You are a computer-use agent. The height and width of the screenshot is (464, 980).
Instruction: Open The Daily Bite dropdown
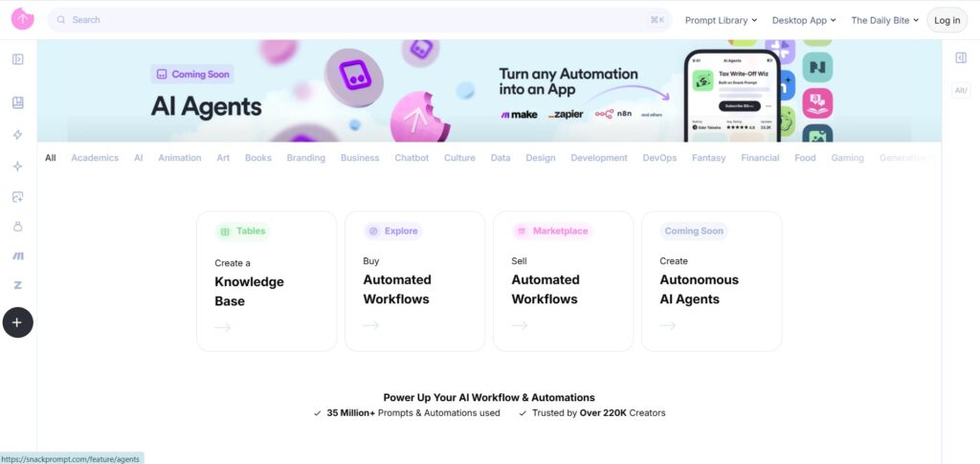tap(884, 20)
